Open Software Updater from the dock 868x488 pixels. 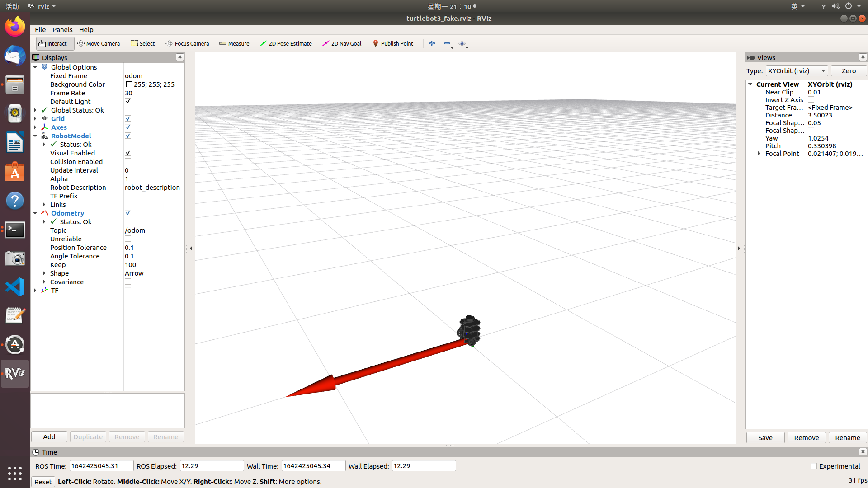[15, 345]
